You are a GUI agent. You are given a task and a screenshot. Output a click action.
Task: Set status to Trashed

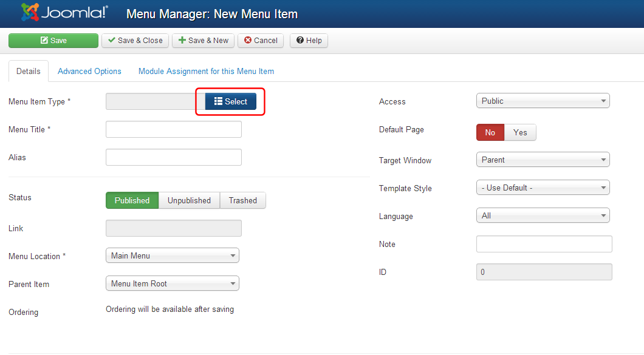(x=242, y=200)
